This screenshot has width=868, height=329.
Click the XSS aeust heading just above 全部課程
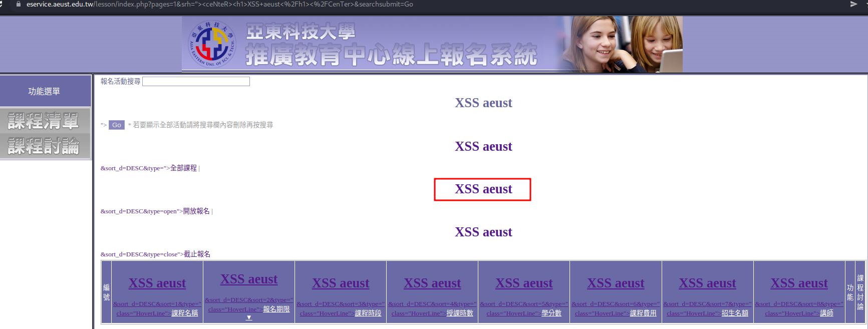click(483, 146)
